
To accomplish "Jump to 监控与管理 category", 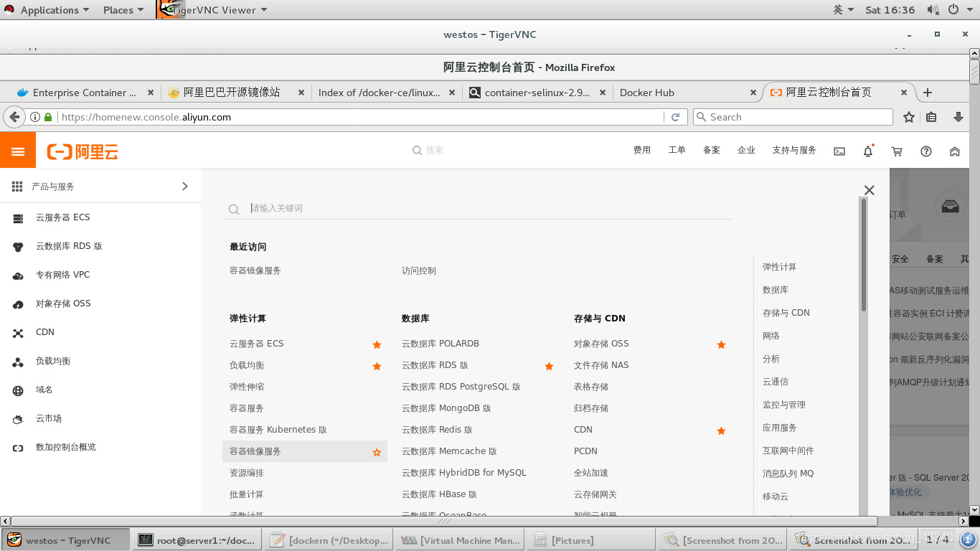I will (x=784, y=405).
